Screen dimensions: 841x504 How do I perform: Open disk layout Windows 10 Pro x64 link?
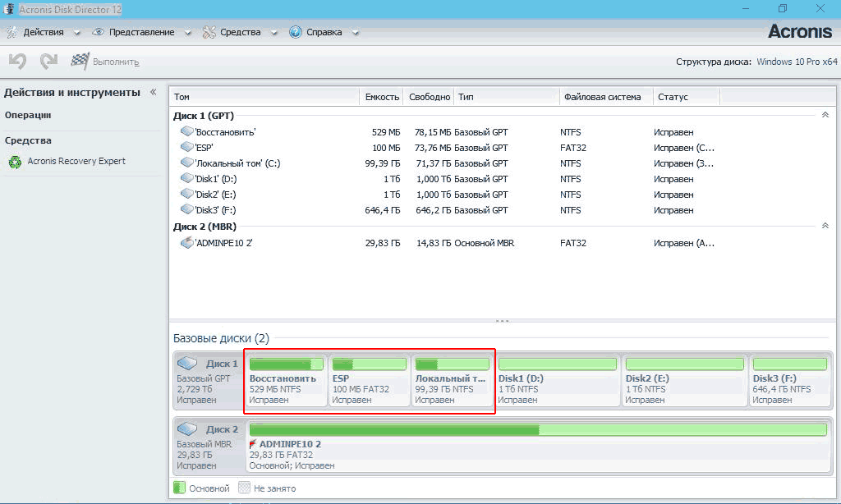[x=797, y=62]
